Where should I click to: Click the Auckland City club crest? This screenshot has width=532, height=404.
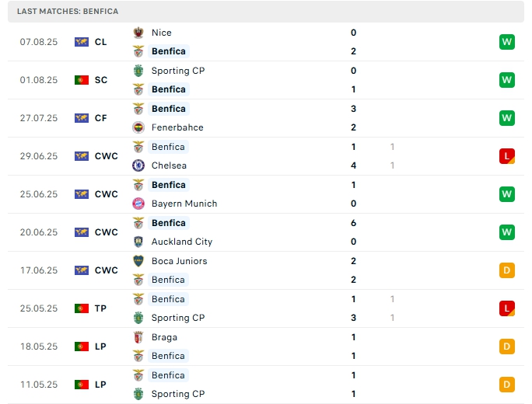click(138, 242)
